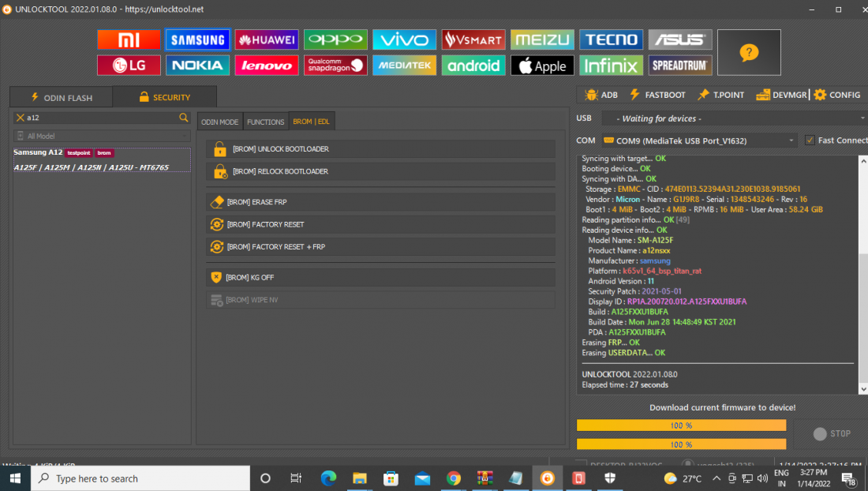Image resolution: width=868 pixels, height=491 pixels.
Task: Click the lower 100 % progress bar
Action: (681, 444)
